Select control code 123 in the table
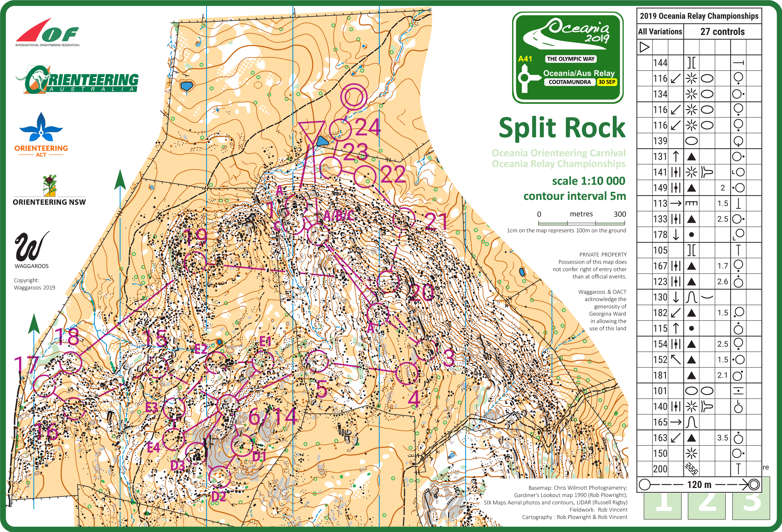 pyautogui.click(x=660, y=281)
